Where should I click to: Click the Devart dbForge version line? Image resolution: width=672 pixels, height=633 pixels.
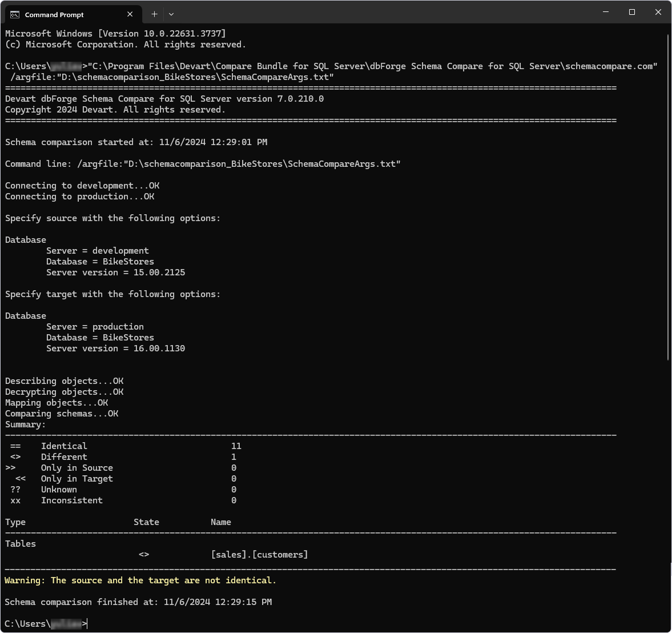pos(164,99)
